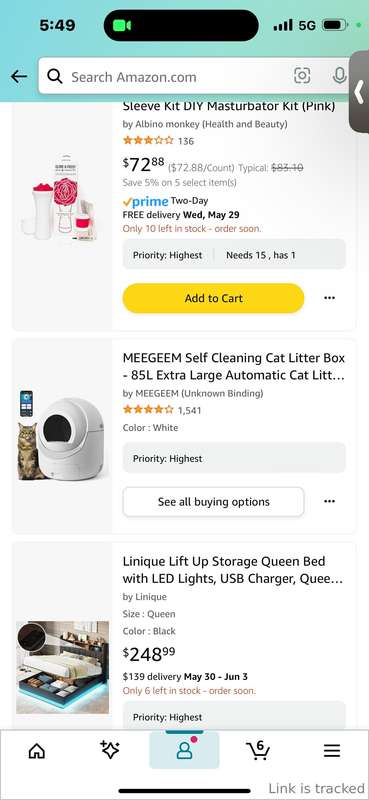
Task: View the cat litter box product image
Action: (x=61, y=435)
